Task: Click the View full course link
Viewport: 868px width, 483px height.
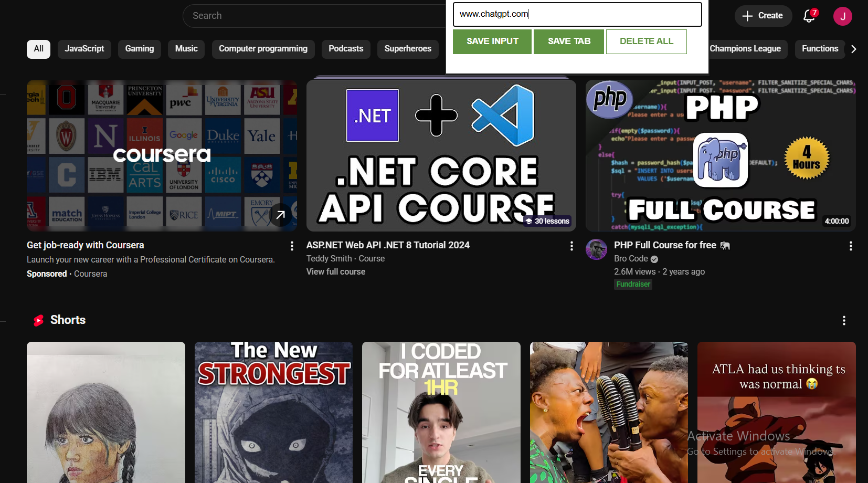Action: pyautogui.click(x=335, y=271)
